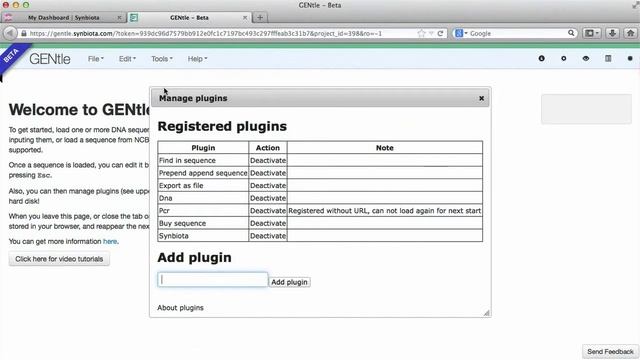The height and width of the screenshot is (360, 640).
Task: Toggle the eye visibility icon in GENtle toolbar
Action: click(x=586, y=59)
